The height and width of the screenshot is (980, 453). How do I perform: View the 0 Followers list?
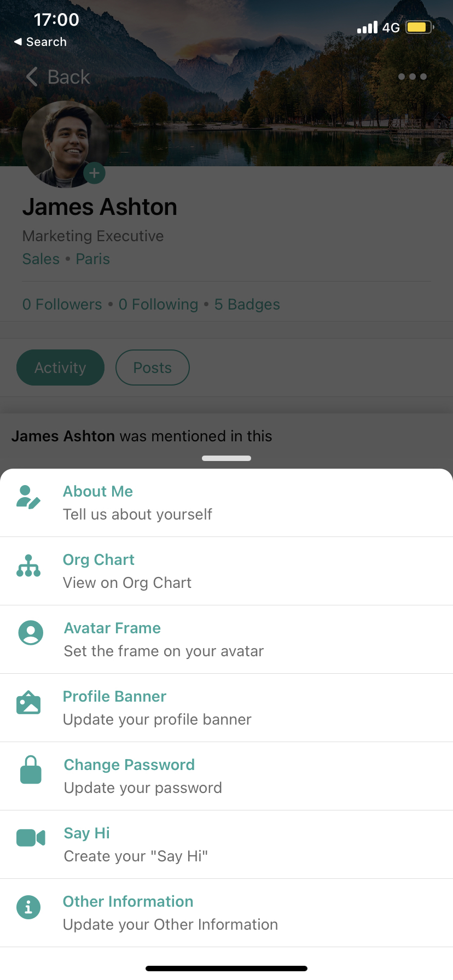point(62,304)
